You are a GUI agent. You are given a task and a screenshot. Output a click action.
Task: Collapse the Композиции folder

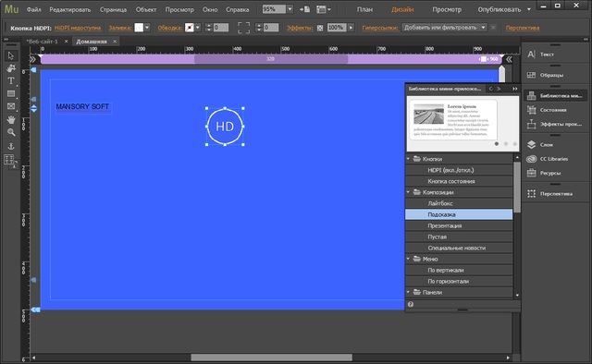click(408, 192)
